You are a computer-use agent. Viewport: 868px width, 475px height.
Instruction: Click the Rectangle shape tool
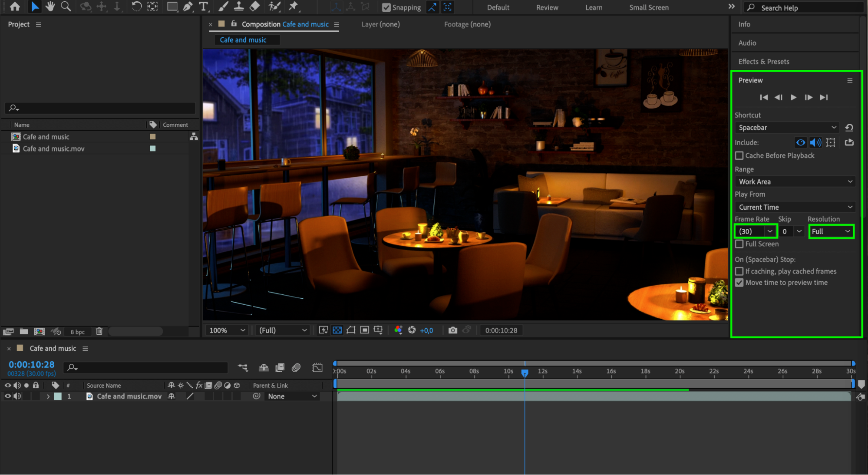172,7
